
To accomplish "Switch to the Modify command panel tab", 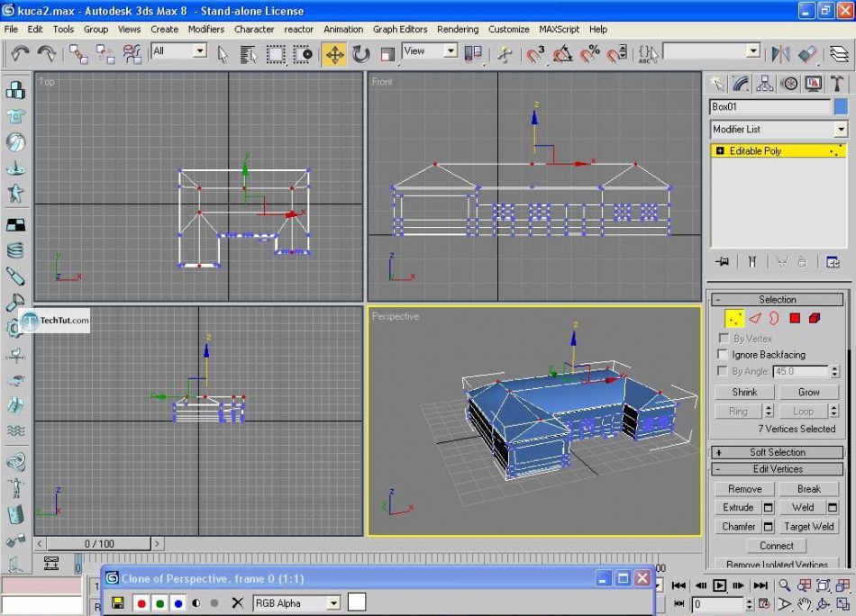I will [741, 84].
